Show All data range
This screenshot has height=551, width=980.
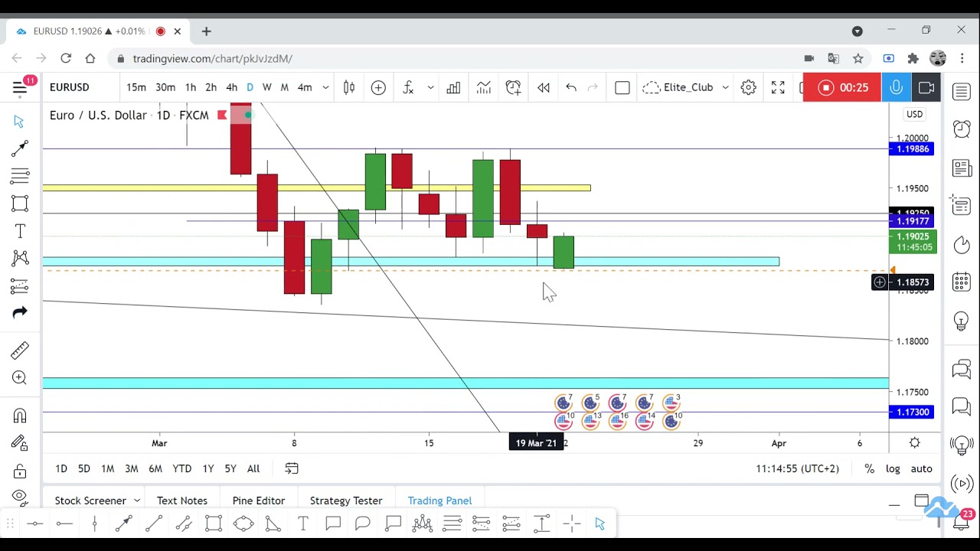tap(253, 468)
